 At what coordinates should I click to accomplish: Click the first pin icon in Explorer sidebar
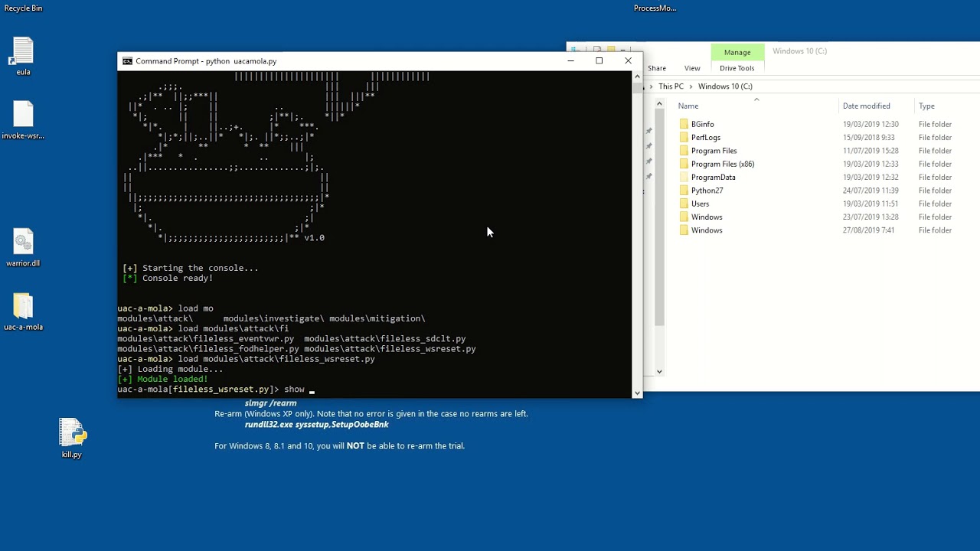649,131
